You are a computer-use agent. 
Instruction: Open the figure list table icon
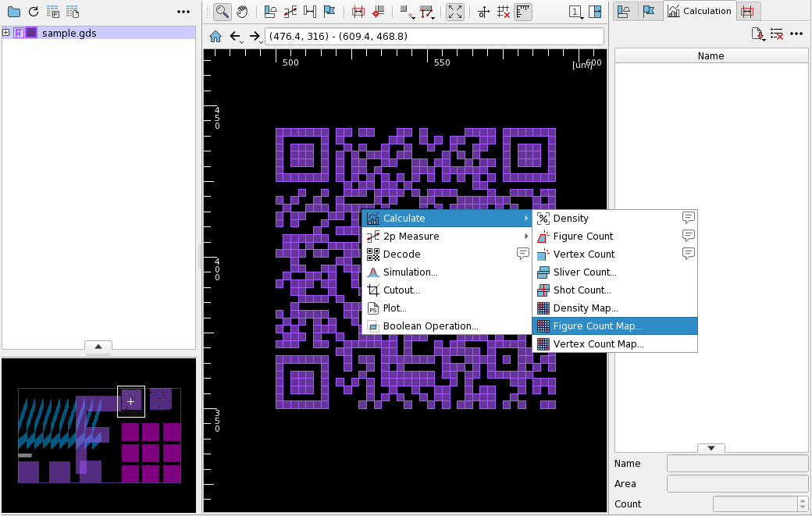[53, 12]
